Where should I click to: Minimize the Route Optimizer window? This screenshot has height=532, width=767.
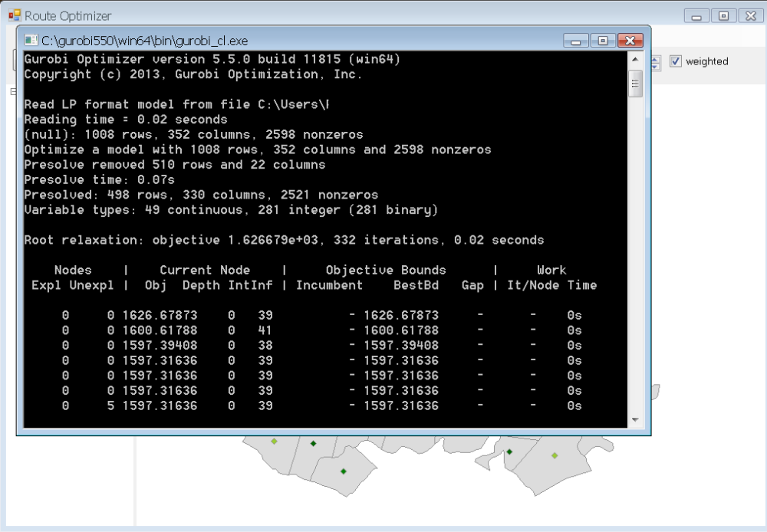(x=696, y=16)
